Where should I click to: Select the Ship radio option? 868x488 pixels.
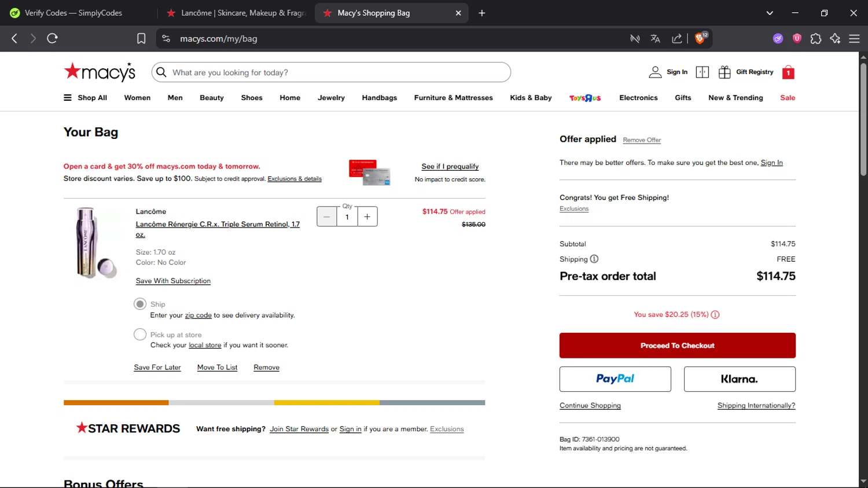point(140,304)
